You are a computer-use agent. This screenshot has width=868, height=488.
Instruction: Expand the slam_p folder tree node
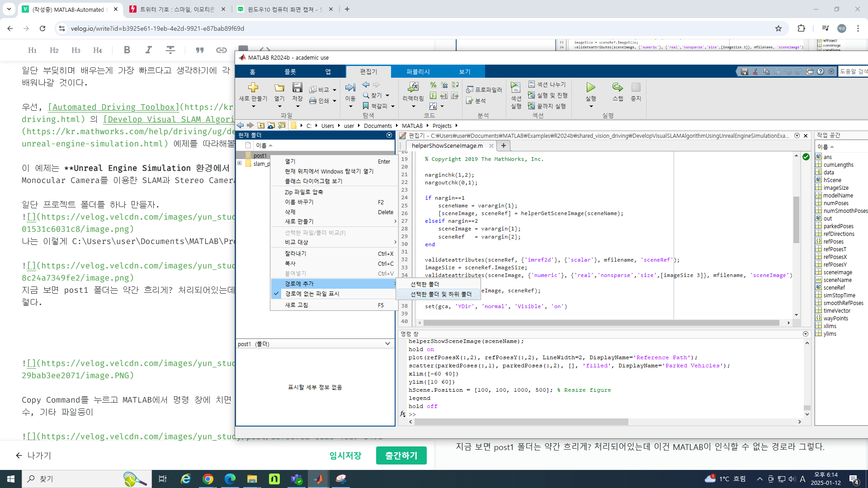(x=240, y=164)
